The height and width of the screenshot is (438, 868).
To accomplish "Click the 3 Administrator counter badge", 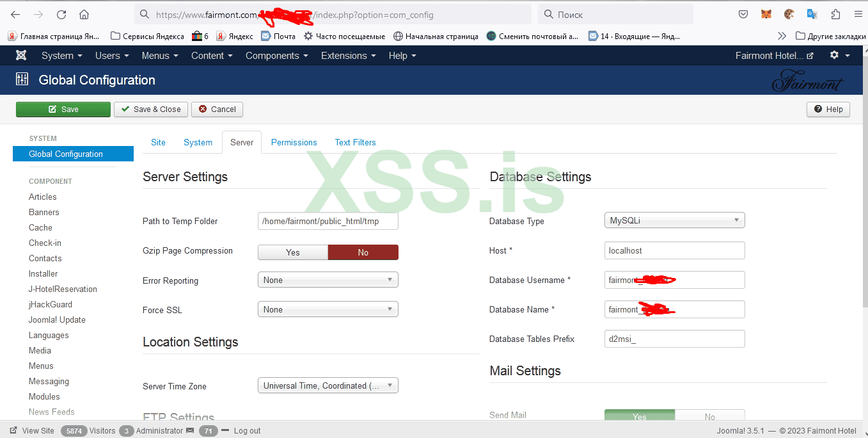I will [x=127, y=431].
